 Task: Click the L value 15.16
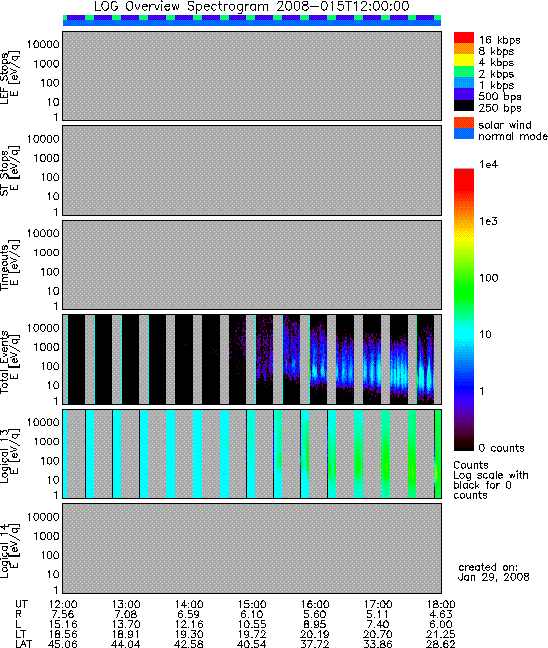tap(63, 624)
